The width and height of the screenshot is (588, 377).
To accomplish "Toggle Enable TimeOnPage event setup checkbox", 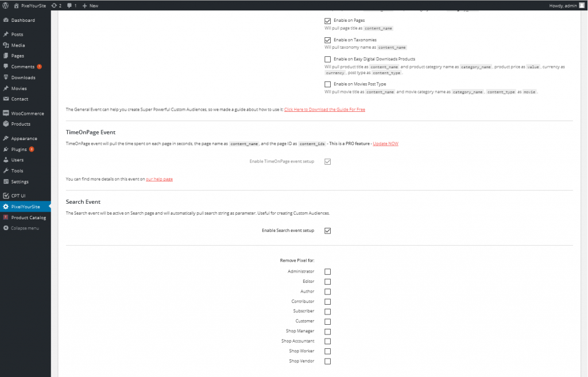I will (x=327, y=161).
